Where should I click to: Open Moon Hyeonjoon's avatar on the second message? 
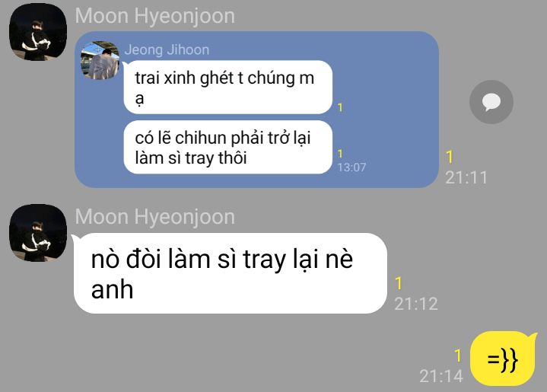point(38,233)
